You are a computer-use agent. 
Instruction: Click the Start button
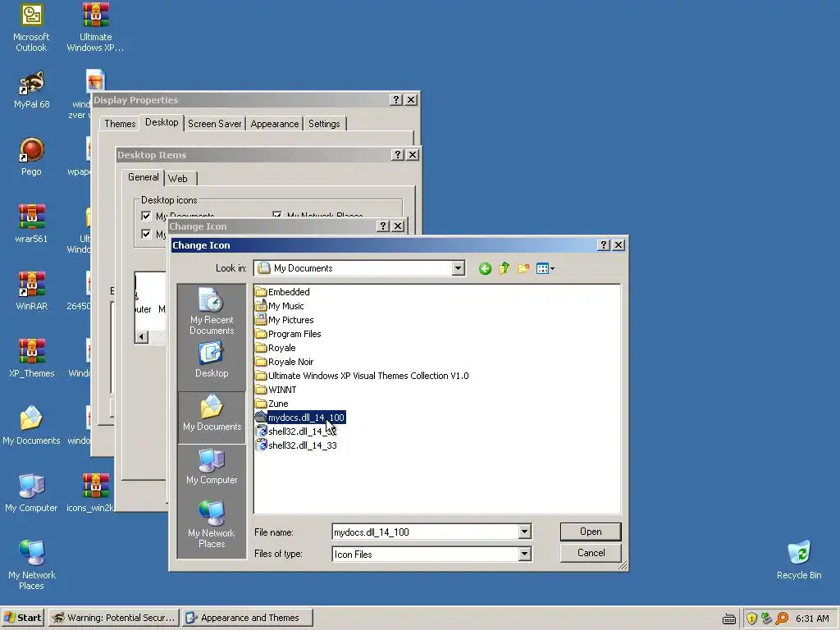(x=23, y=618)
